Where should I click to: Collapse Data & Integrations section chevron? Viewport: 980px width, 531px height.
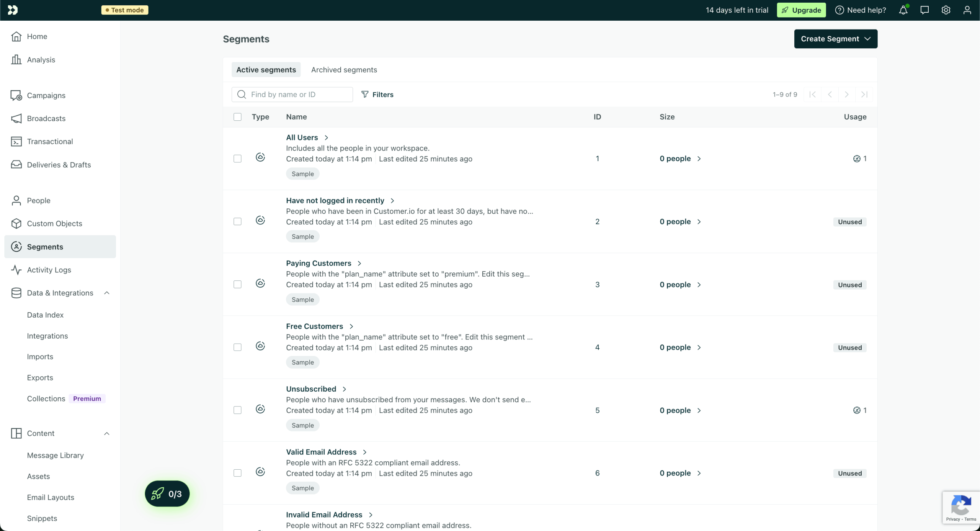coord(107,293)
